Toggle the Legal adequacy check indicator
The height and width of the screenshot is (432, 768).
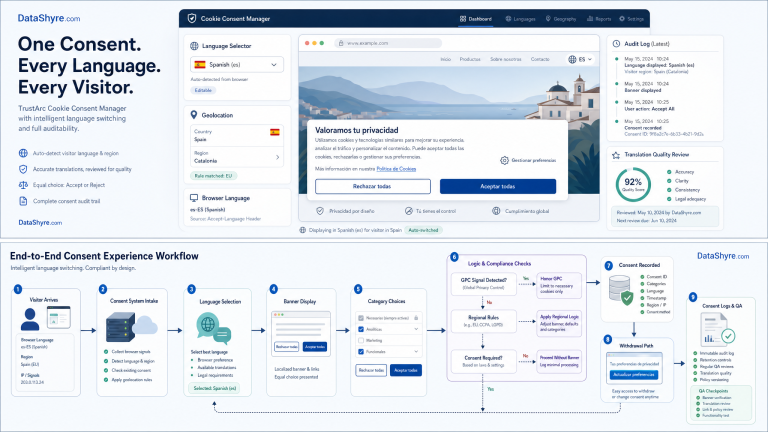(669, 199)
